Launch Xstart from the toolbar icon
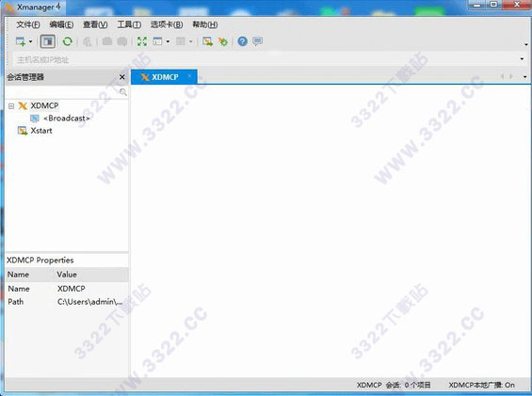Image resolution: width=532 pixels, height=396 pixels. point(208,41)
